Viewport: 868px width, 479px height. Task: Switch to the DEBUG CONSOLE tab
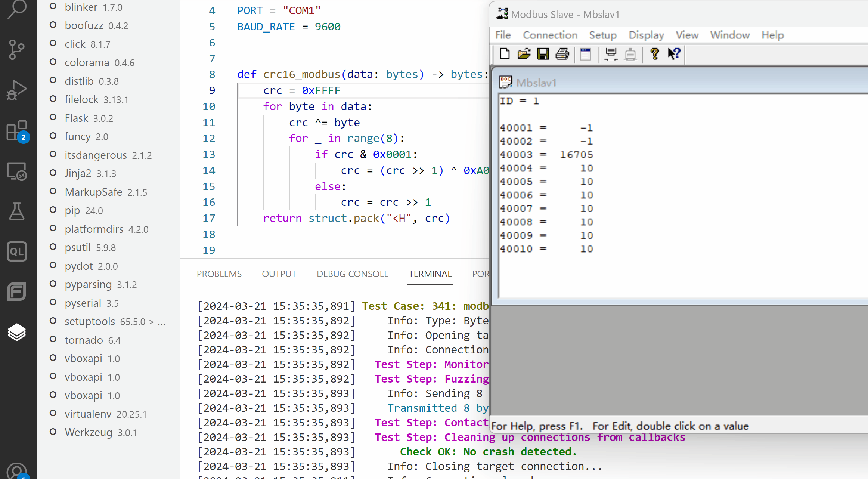[x=352, y=274]
